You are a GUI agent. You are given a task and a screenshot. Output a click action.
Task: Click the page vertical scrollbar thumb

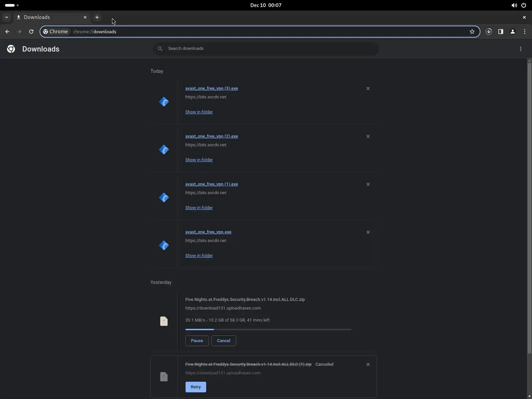(x=529, y=208)
